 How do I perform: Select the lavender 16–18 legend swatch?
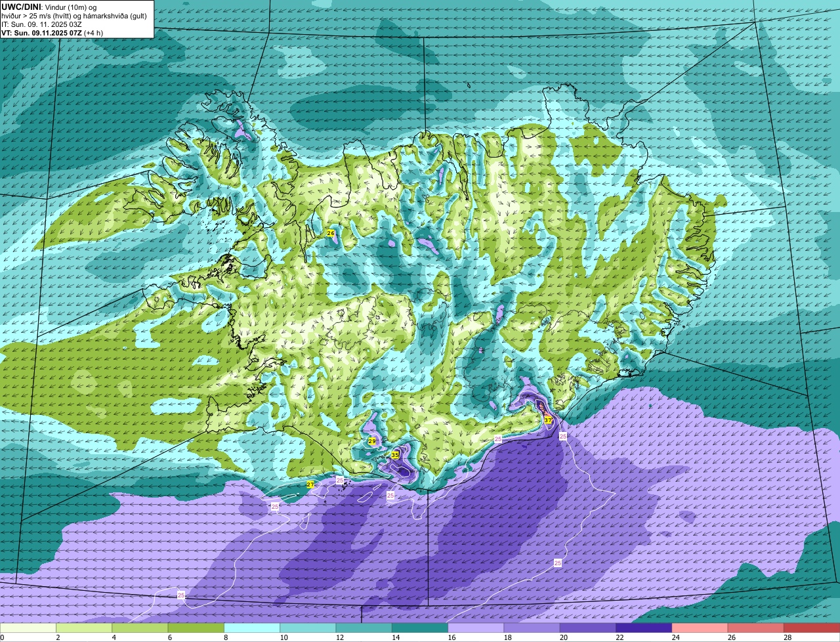pos(476,628)
